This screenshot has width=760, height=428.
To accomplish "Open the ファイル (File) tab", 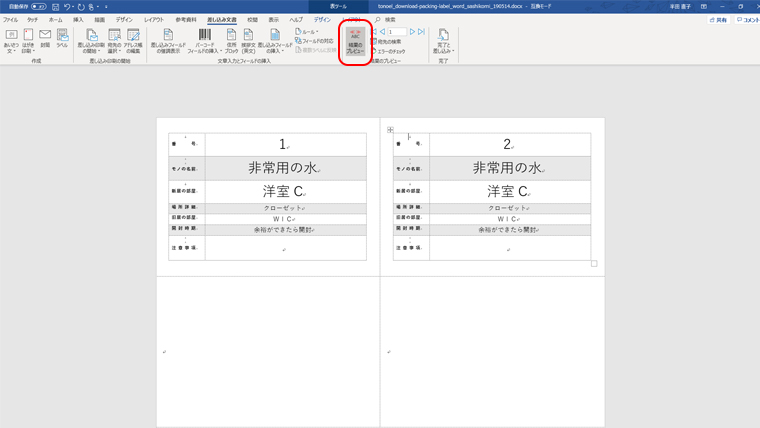I will [x=11, y=20].
